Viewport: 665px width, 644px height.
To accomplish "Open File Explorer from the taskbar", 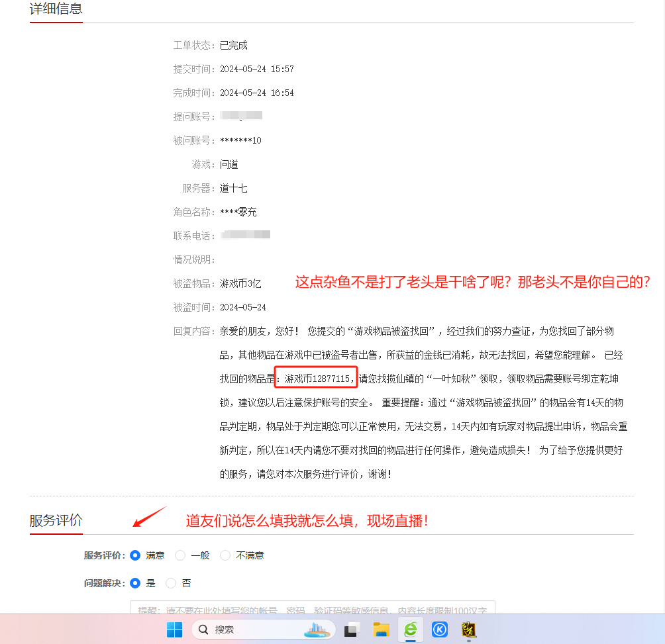I will click(380, 629).
